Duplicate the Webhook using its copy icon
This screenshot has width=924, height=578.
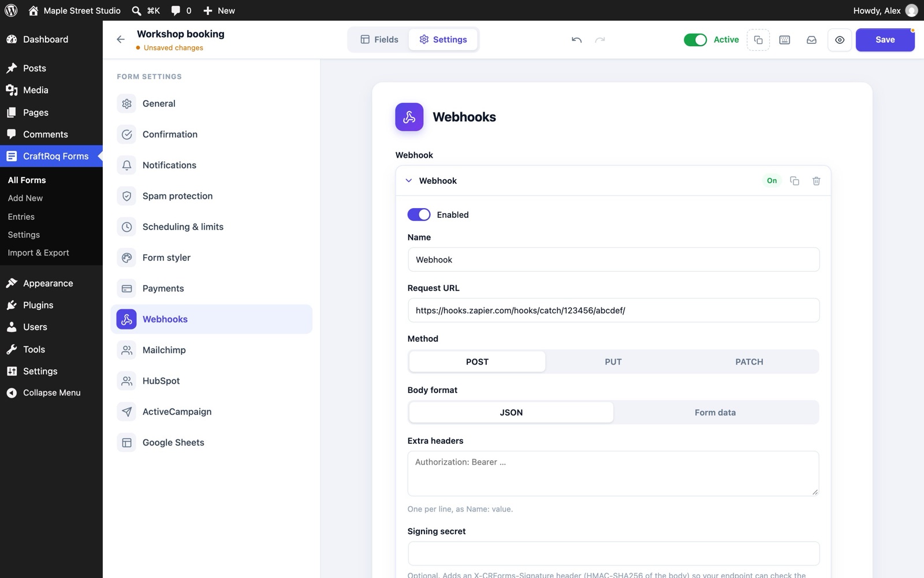click(x=795, y=181)
